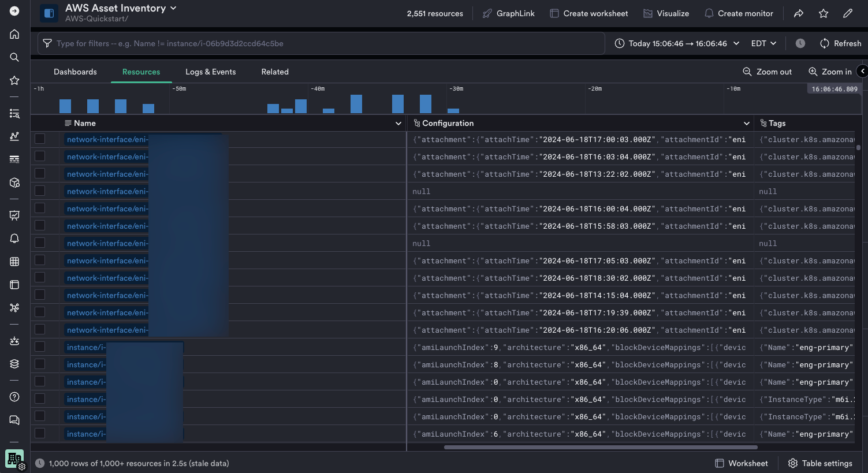
Task: Open search magnifier in left sidebar
Action: (x=14, y=57)
